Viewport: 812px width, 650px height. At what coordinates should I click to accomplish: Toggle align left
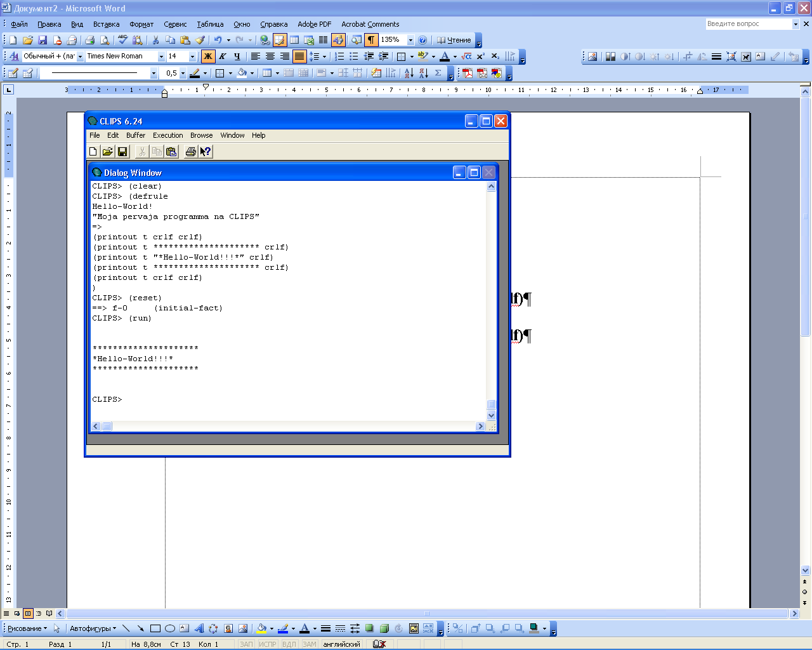point(256,56)
